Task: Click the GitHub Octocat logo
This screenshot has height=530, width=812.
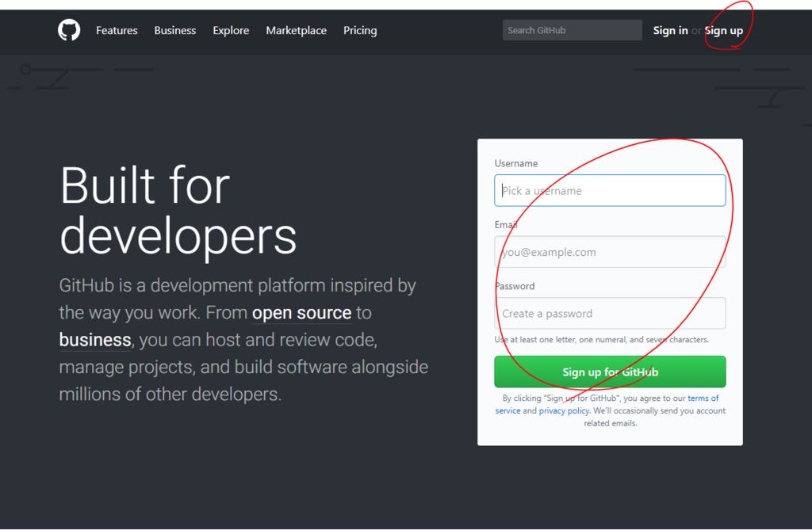Action: click(69, 30)
